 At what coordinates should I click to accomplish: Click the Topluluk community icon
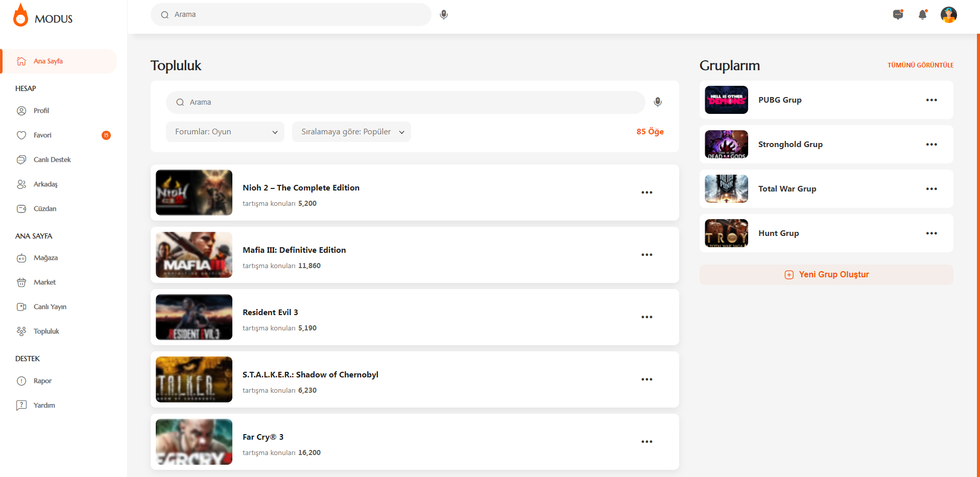pos(21,331)
